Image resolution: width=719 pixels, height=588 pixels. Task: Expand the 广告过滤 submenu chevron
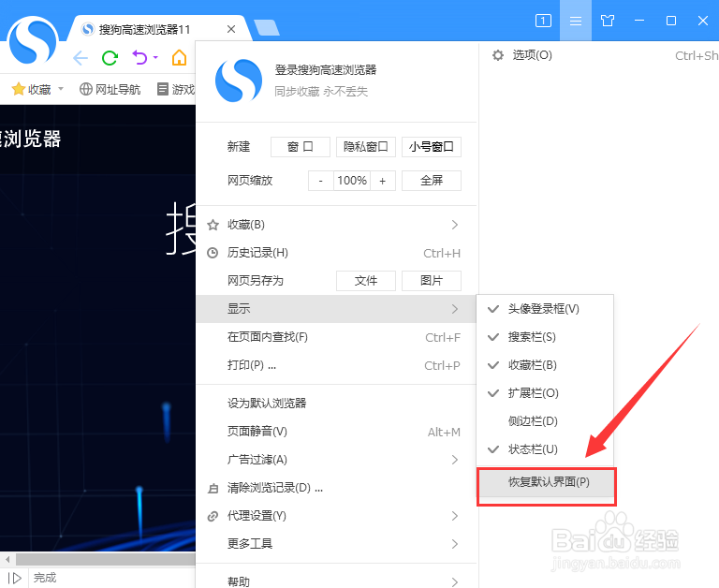point(454,460)
